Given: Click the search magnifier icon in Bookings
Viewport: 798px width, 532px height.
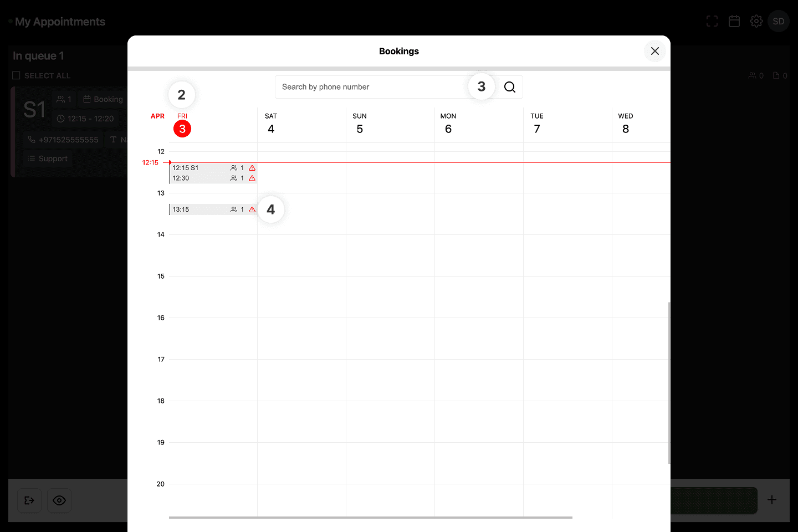Looking at the screenshot, I should pyautogui.click(x=510, y=87).
